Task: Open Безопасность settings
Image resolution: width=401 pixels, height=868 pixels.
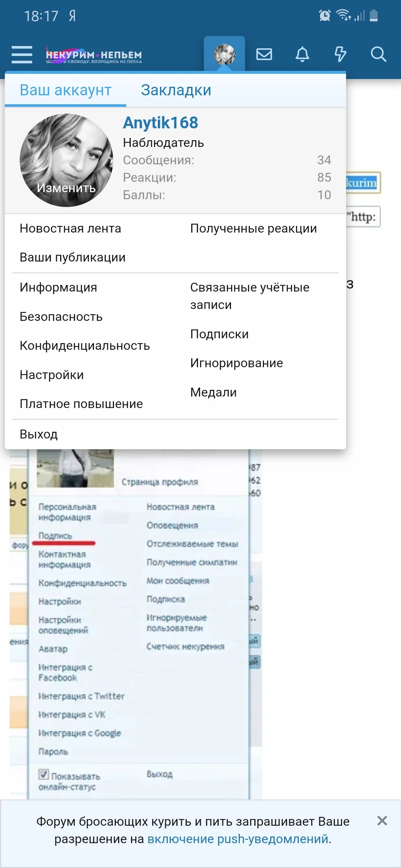Action: tap(61, 317)
